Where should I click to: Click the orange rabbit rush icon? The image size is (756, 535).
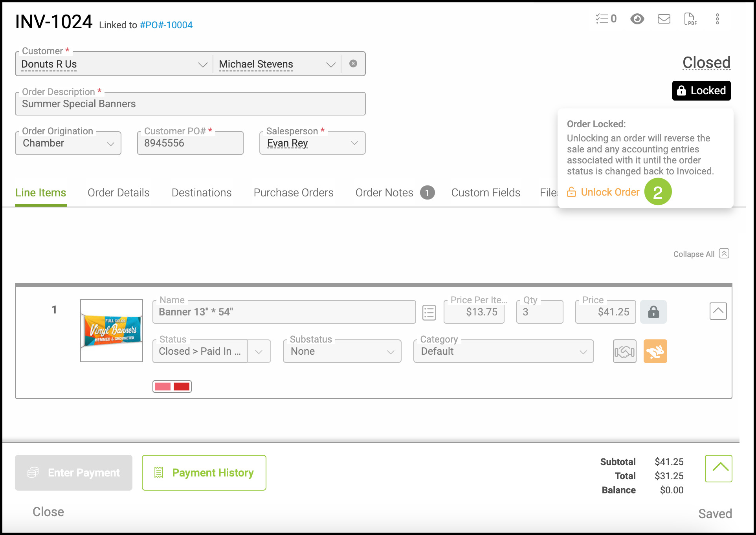pyautogui.click(x=655, y=351)
